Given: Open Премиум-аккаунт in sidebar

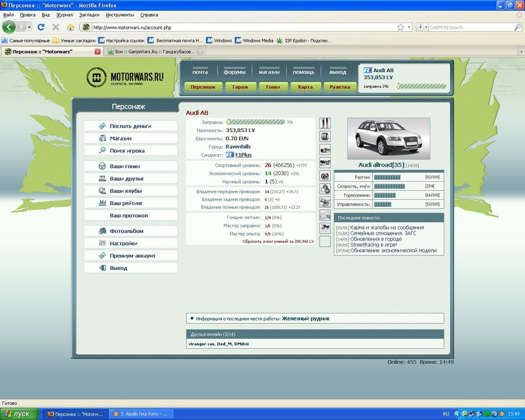Looking at the screenshot, I should pyautogui.click(x=131, y=256).
